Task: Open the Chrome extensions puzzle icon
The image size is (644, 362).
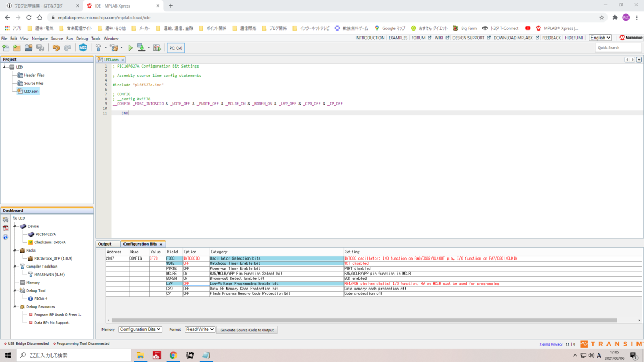Action: (615, 17)
